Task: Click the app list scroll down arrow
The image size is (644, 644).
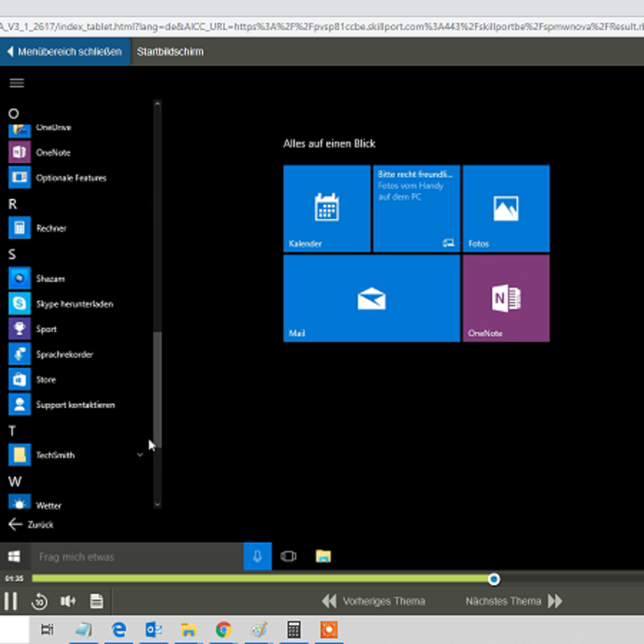Action: pos(157,505)
